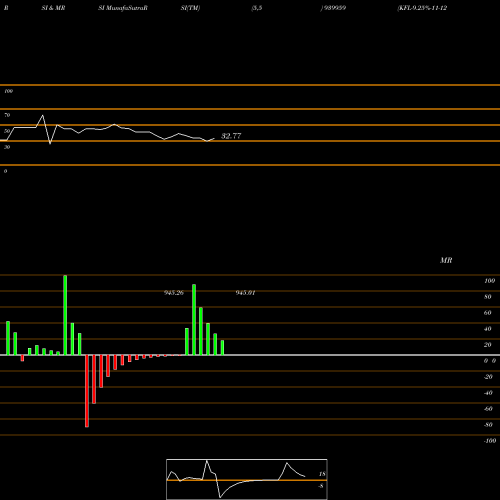
Task: Click the MR panel title label
Action: pos(446,260)
